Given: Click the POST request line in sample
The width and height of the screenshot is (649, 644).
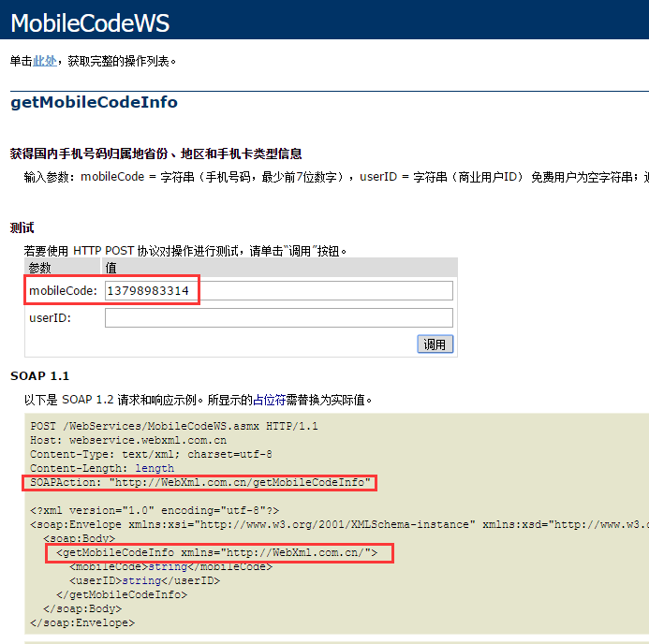Looking at the screenshot, I should tap(173, 426).
